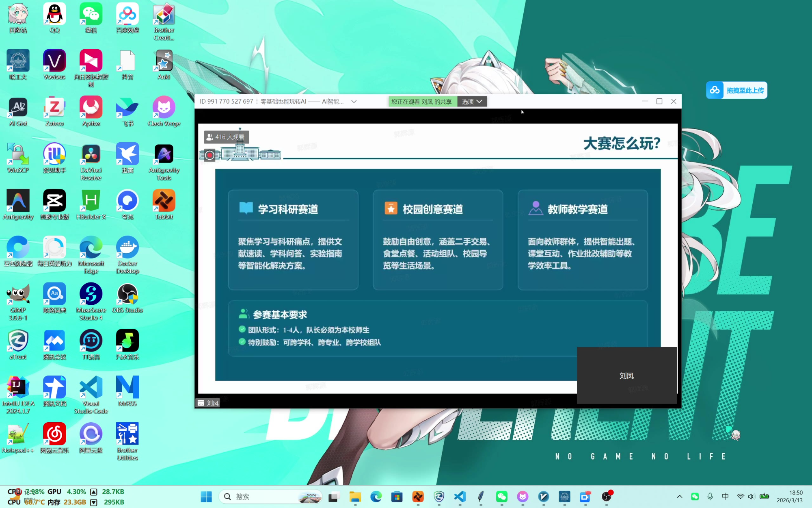This screenshot has width=812, height=508.
Task: Toggle the microphone tray icon
Action: 710,497
